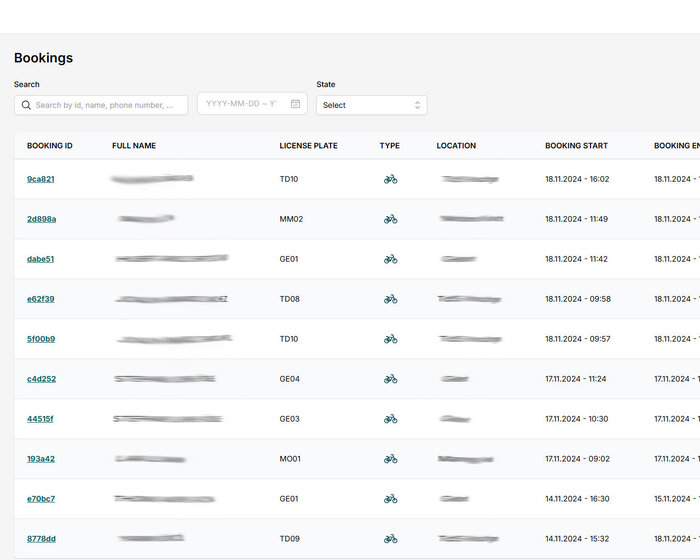Focus the bookings search input field

[110, 105]
